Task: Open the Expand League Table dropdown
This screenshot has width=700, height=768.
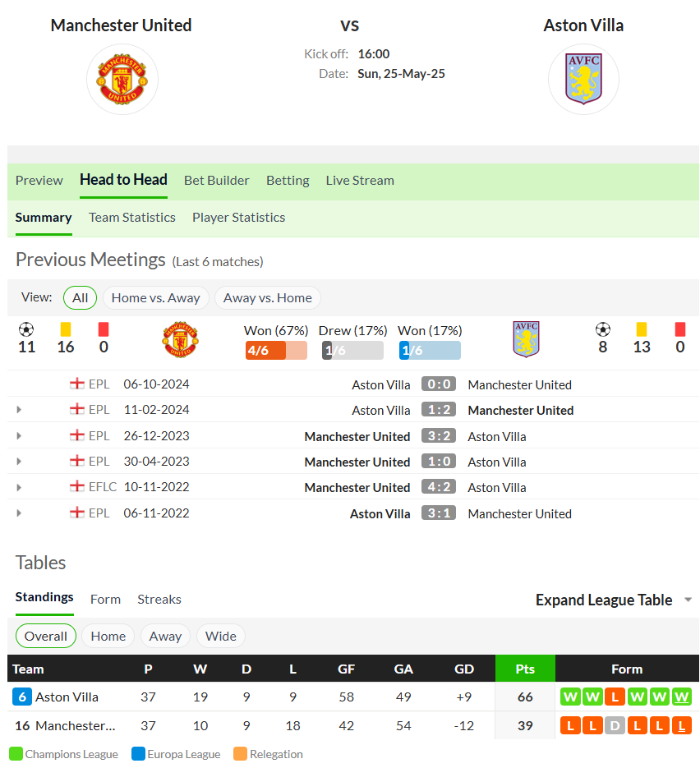Action: click(x=613, y=600)
